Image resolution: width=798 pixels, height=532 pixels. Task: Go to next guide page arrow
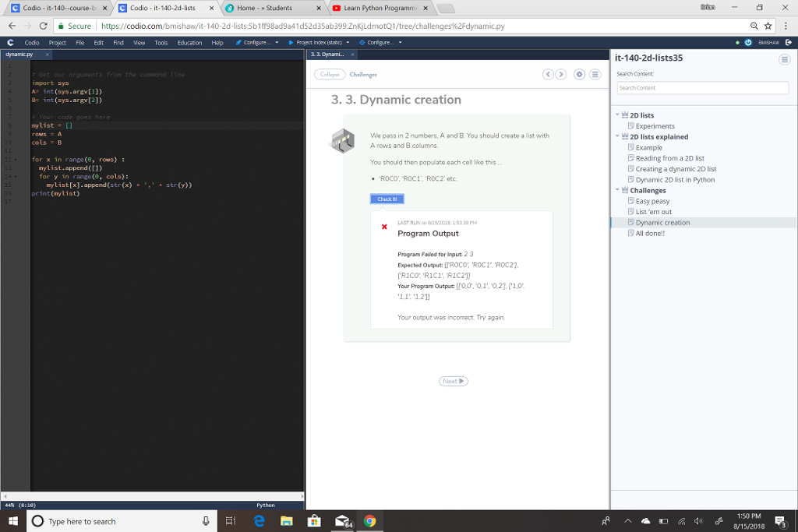coord(561,74)
